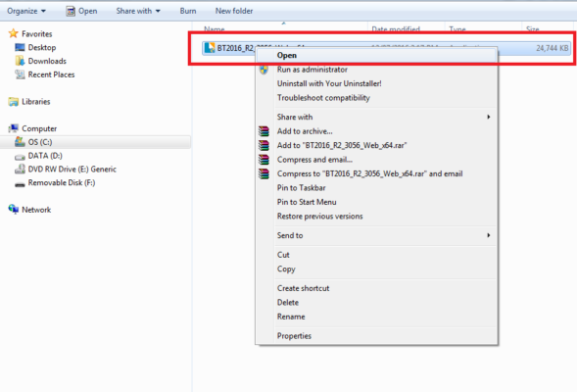Screen dimensions: 577x392
Task: Expand the Organize dropdown
Action: click(26, 11)
